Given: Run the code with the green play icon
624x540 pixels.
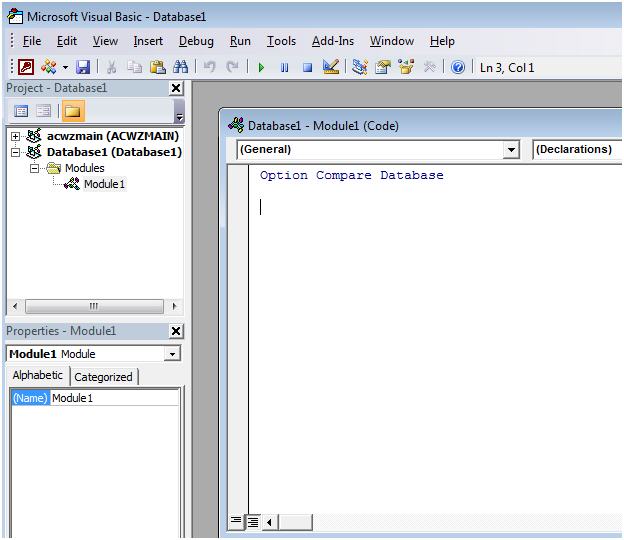Looking at the screenshot, I should pos(261,68).
